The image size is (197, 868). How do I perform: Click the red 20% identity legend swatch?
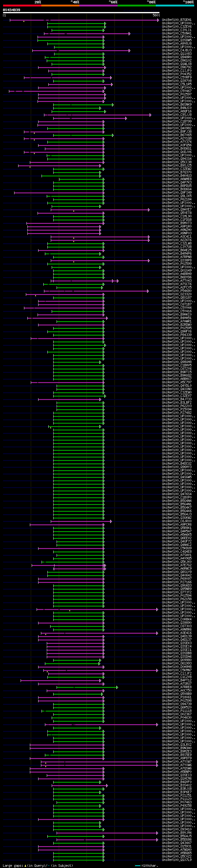[22, 6]
